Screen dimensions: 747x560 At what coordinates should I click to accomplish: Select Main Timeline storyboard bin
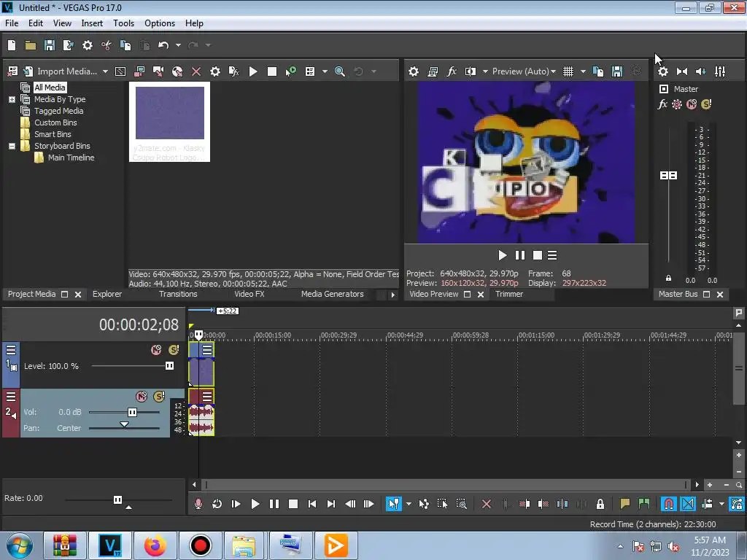[x=71, y=157]
